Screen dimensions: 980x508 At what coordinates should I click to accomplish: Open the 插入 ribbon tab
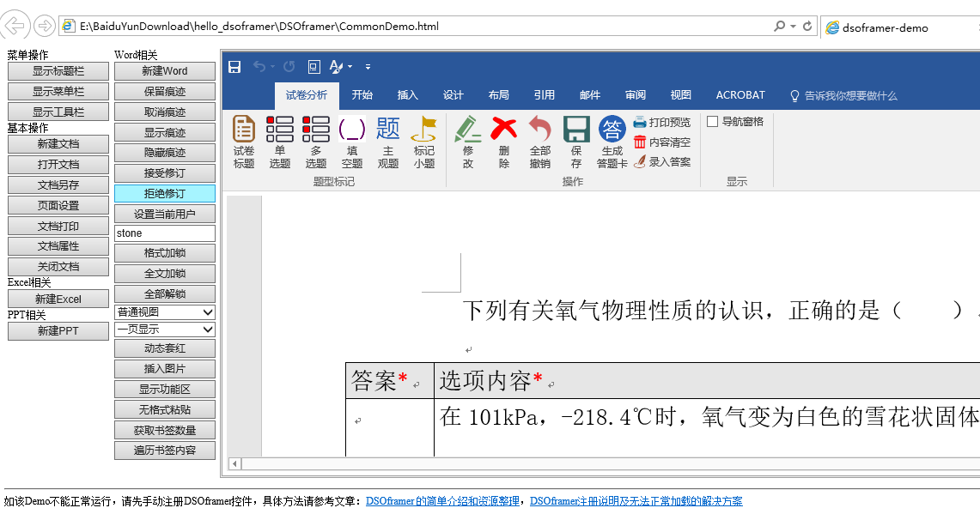407,95
